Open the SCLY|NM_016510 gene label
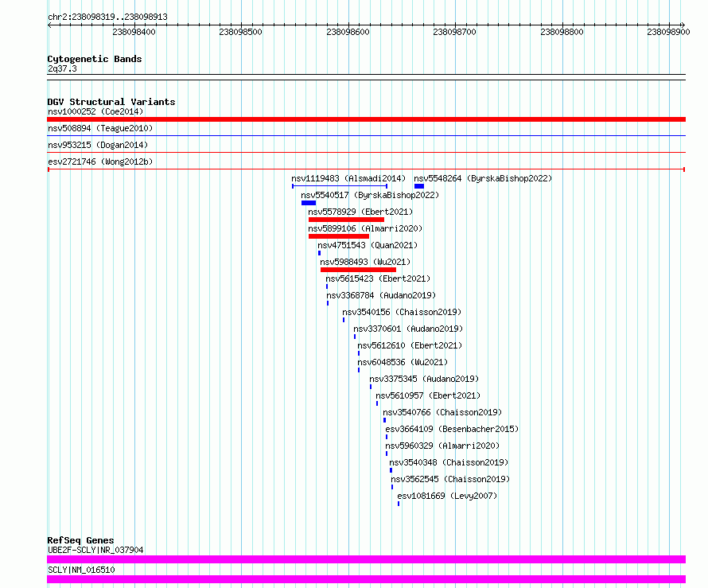The width and height of the screenshot is (708, 588). (x=81, y=570)
